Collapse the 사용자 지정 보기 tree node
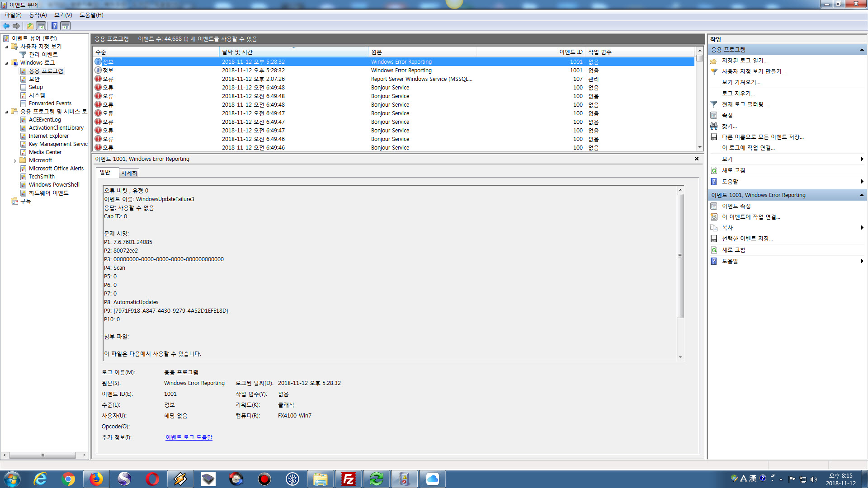Screen dimensions: 868x488 click(x=6, y=47)
